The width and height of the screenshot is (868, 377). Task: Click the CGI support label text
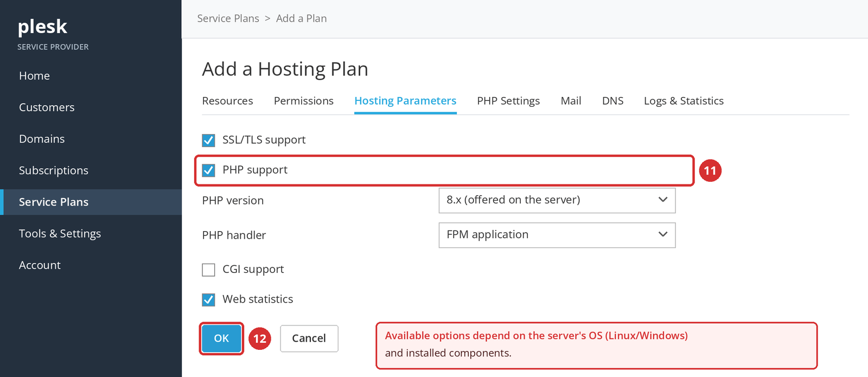click(x=253, y=270)
